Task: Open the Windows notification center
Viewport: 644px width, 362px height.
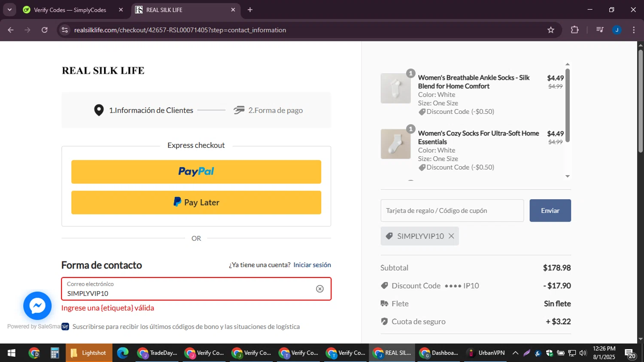Action: click(x=630, y=354)
